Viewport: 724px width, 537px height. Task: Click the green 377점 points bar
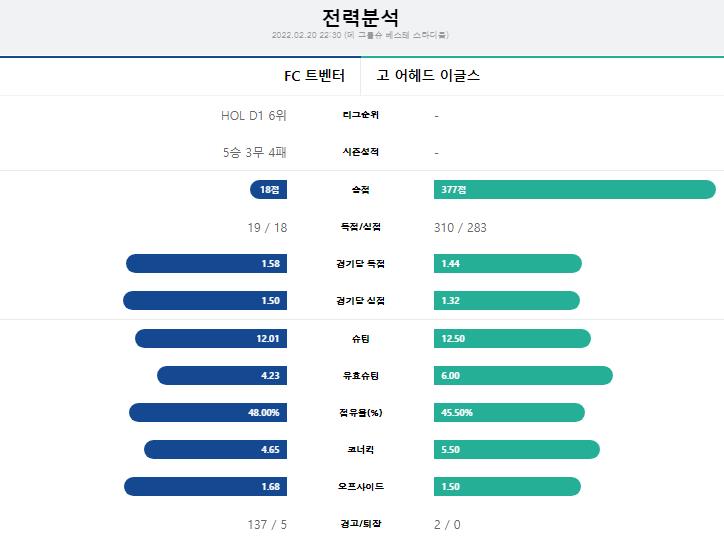pyautogui.click(x=575, y=190)
